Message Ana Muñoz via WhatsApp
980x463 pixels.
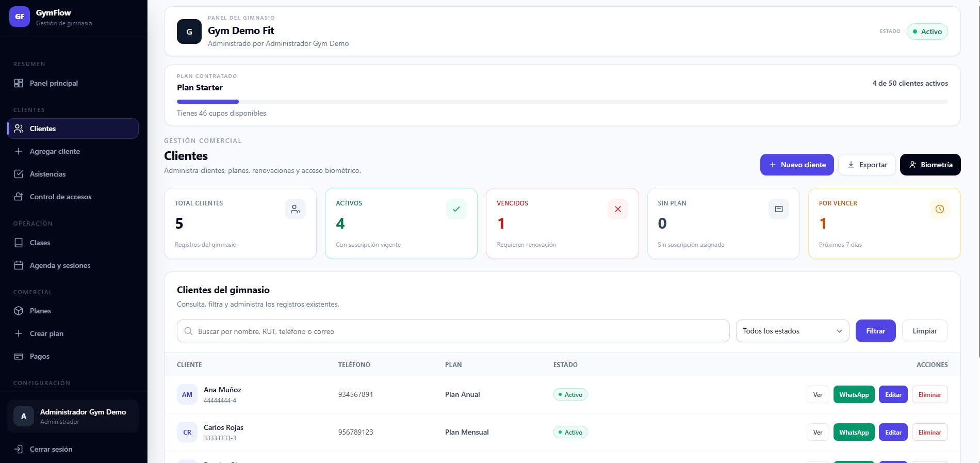pyautogui.click(x=854, y=395)
